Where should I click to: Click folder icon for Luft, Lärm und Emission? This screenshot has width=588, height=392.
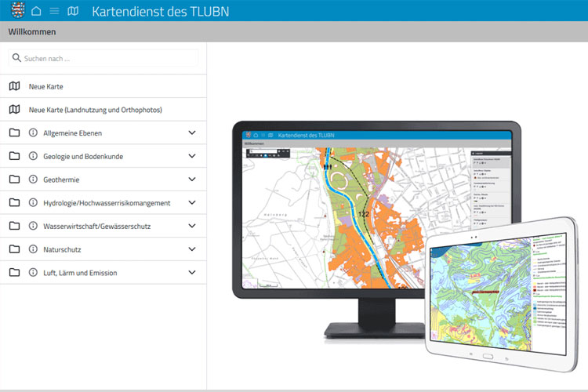(x=15, y=272)
